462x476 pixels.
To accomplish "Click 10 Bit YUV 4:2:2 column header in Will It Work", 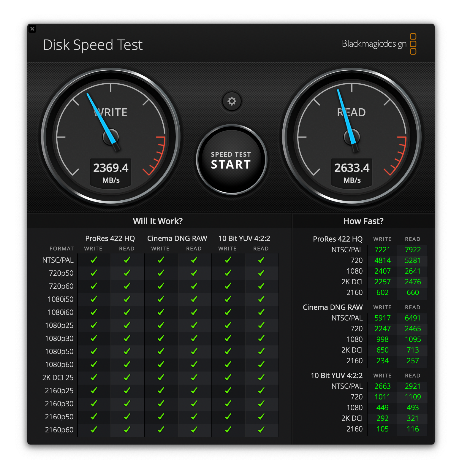I will tap(244, 239).
